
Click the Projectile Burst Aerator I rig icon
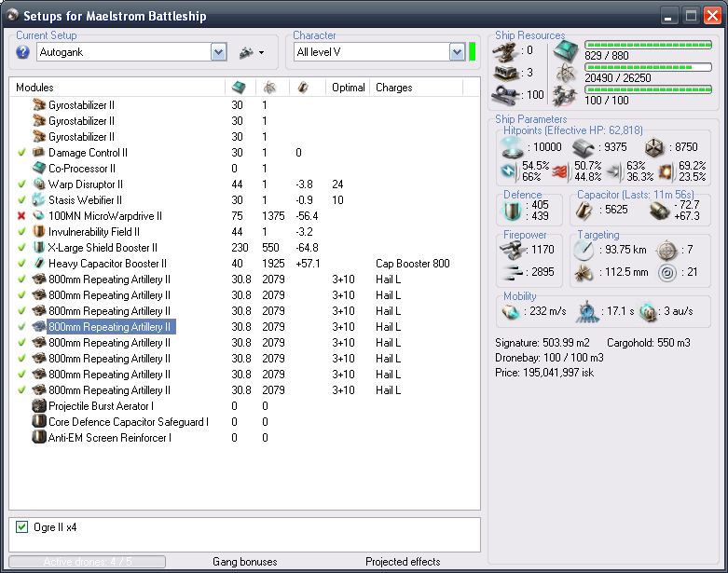click(38, 406)
